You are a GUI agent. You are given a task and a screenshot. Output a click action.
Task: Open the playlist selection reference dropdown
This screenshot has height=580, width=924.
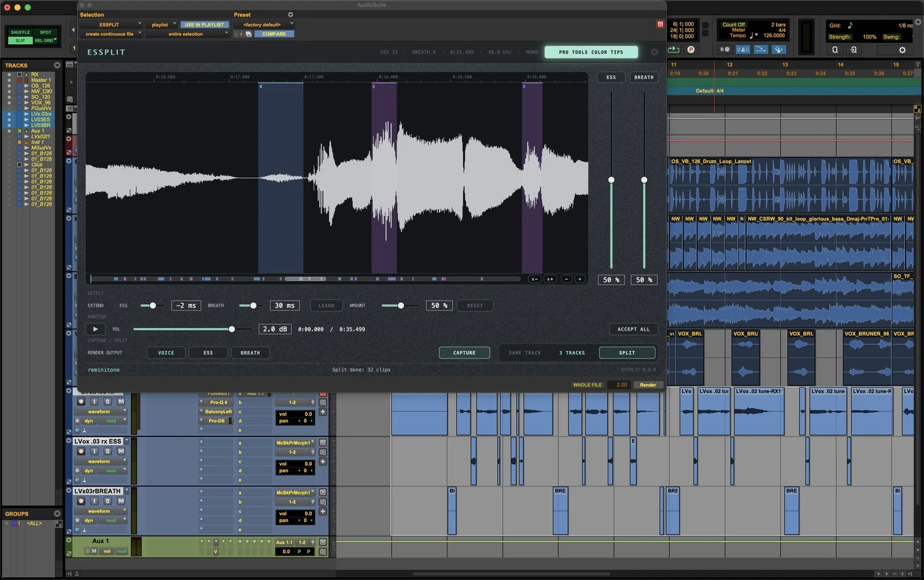coord(161,25)
